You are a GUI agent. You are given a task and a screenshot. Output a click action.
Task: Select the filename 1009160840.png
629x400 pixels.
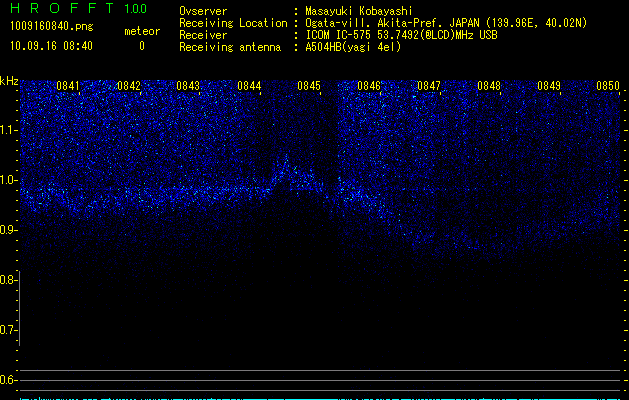(52, 27)
